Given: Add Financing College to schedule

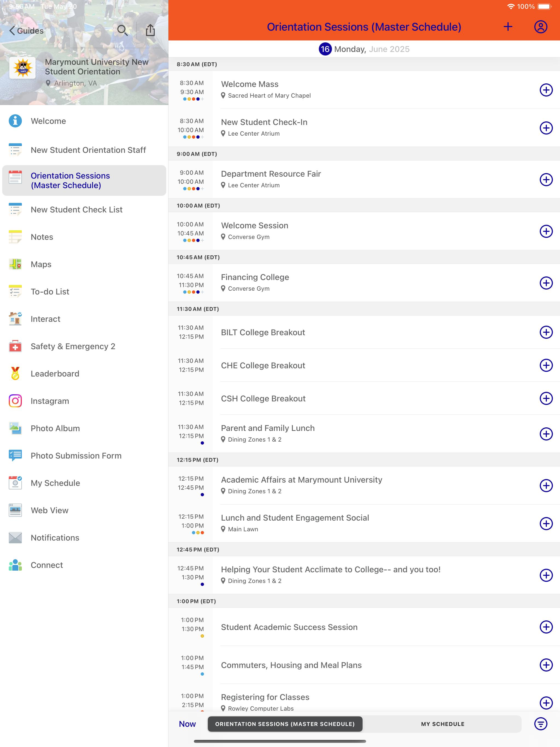Looking at the screenshot, I should 546,283.
